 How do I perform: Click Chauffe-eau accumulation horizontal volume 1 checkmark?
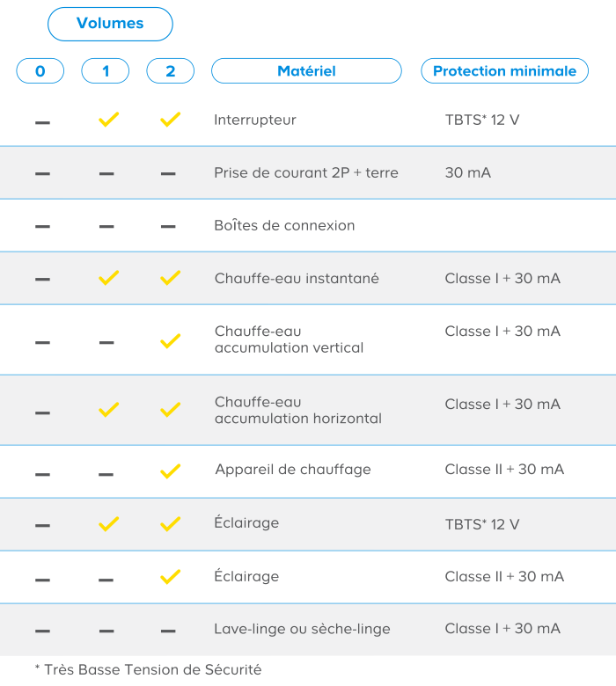pyautogui.click(x=108, y=410)
